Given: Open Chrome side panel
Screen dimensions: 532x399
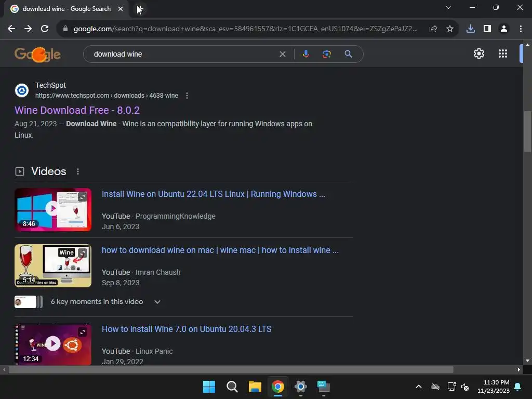Looking at the screenshot, I should [487, 29].
